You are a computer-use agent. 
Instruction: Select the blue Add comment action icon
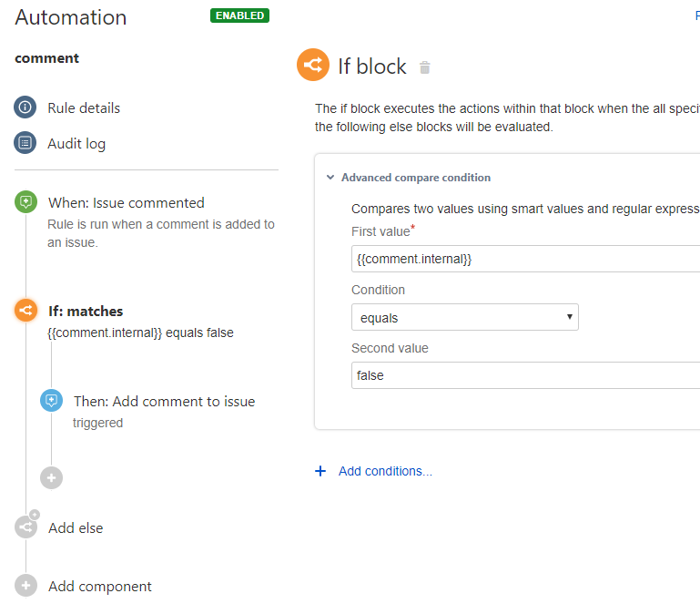[52, 401]
